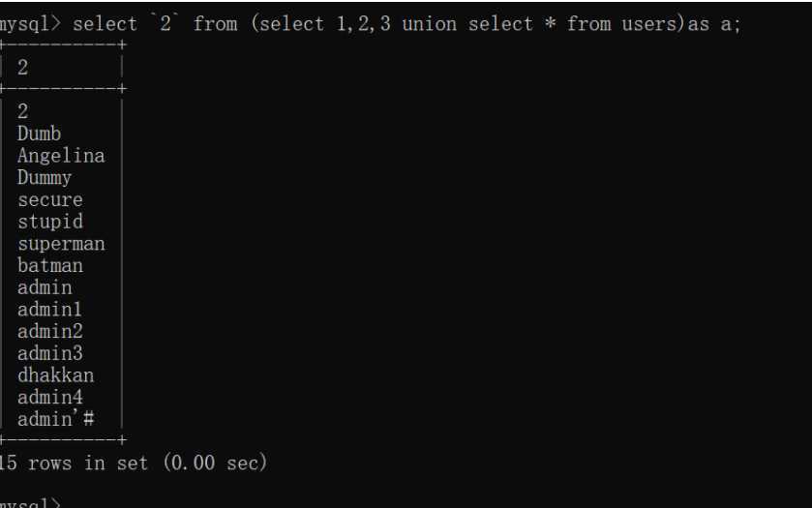Click the 'union' keyword in the query
This screenshot has height=508, width=812.
click(x=430, y=24)
